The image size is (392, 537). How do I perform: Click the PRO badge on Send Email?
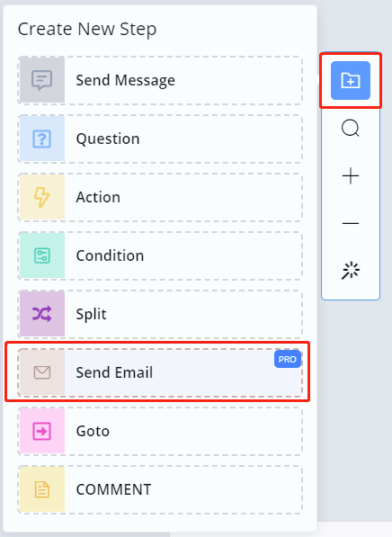288,359
